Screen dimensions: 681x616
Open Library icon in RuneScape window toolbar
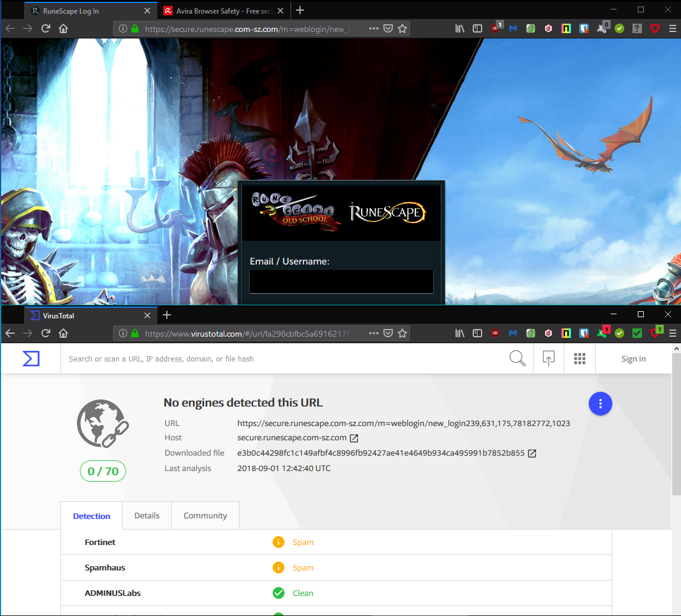click(x=460, y=28)
